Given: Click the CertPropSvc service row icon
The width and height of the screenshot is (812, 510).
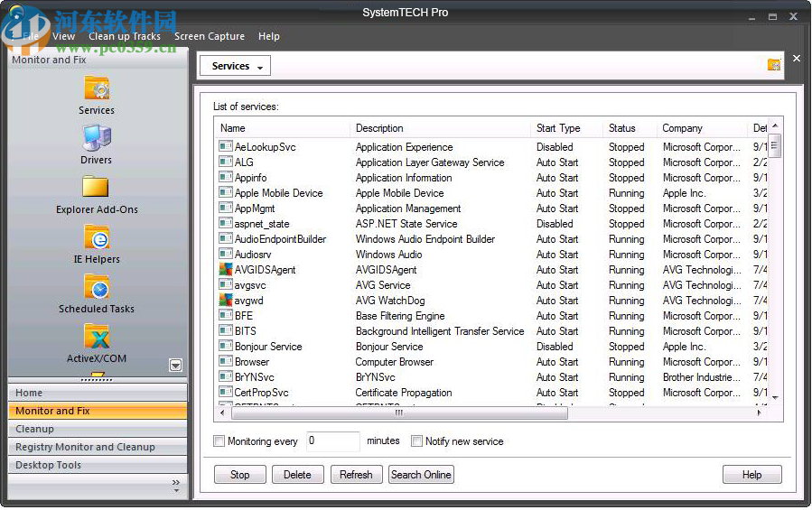Looking at the screenshot, I should (225, 392).
